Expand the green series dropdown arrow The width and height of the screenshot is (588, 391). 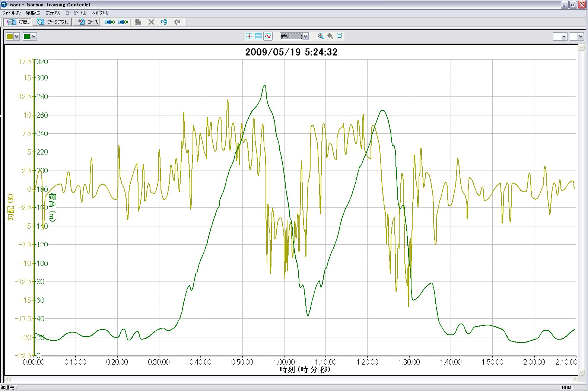pos(34,36)
